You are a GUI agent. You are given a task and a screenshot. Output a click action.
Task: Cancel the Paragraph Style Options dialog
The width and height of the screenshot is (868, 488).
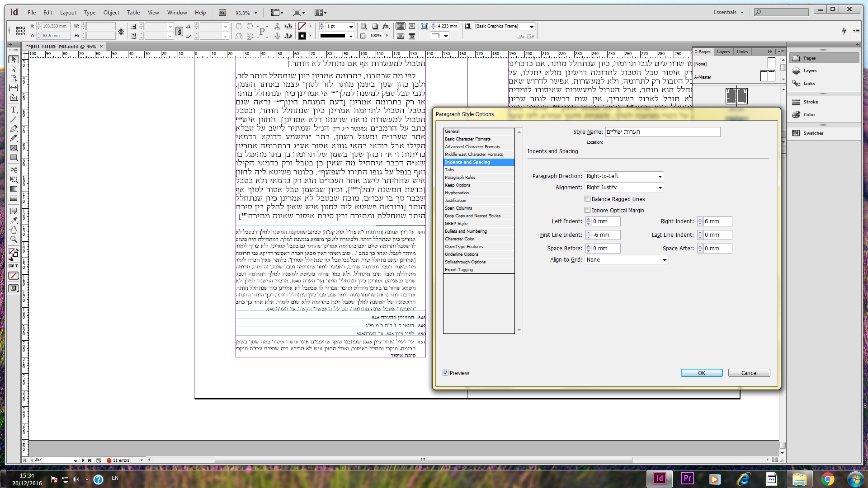(x=749, y=373)
